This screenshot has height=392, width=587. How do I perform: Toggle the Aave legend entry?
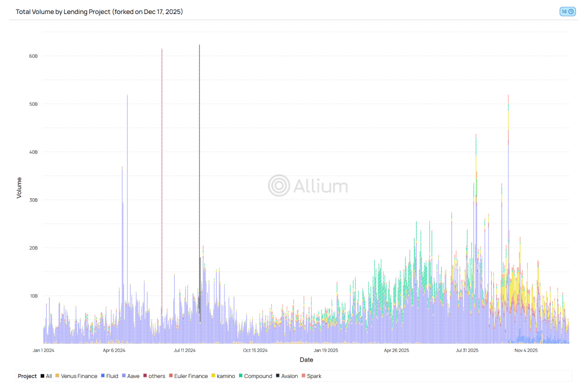point(130,376)
